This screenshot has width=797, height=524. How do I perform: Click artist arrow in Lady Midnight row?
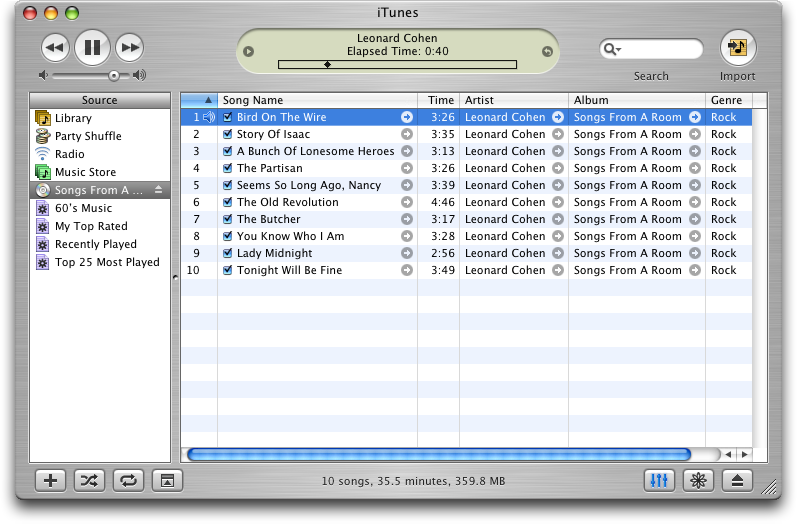[558, 253]
